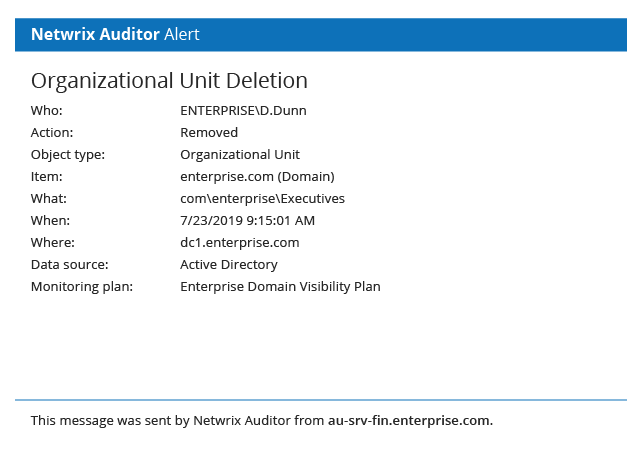The width and height of the screenshot is (640, 450).
Task: Click the Data source: field label
Action: point(70,264)
